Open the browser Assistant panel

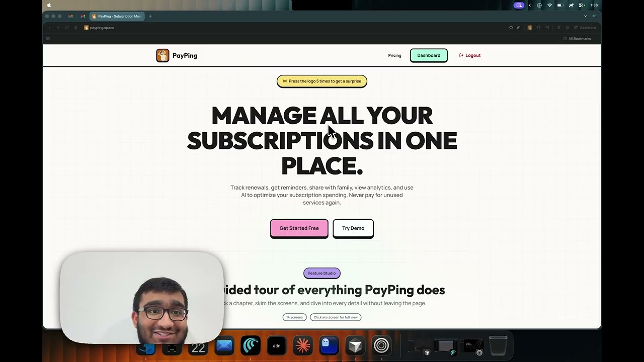pyautogui.click(x=585, y=28)
